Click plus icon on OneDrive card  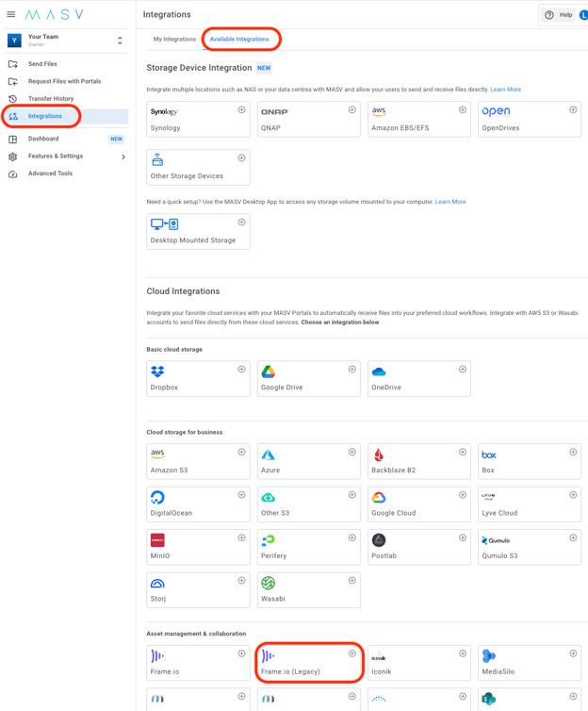tap(463, 370)
